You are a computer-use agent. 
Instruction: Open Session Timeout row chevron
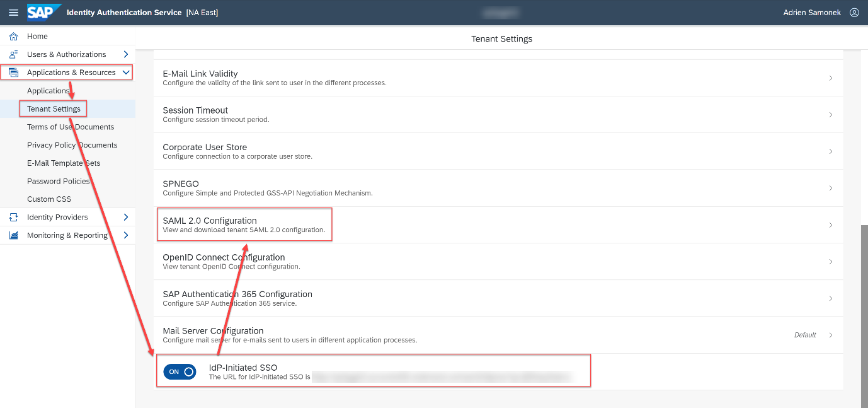[831, 115]
